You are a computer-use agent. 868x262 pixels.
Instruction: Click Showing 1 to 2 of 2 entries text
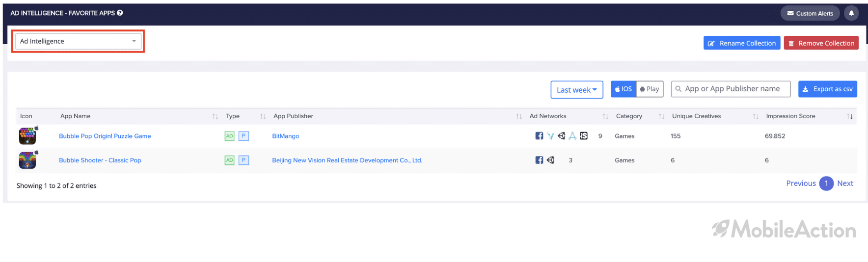click(56, 185)
